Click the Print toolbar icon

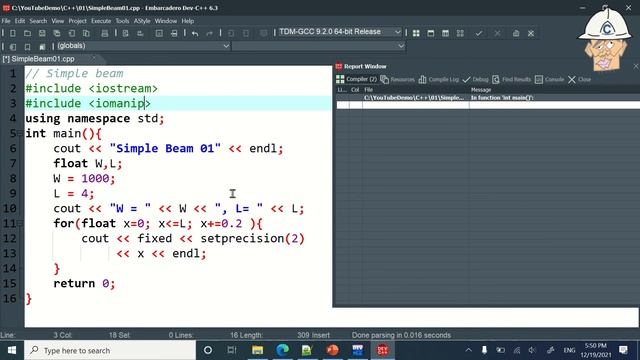click(x=104, y=33)
